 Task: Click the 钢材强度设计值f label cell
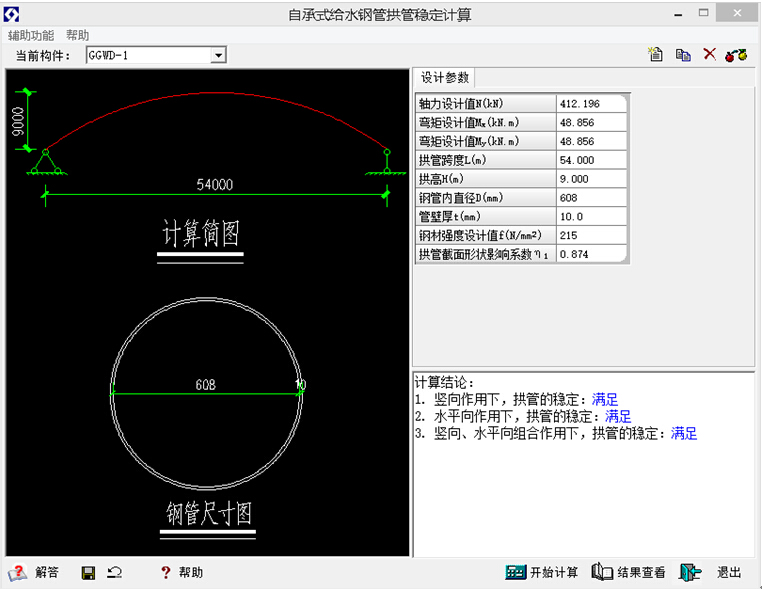pos(486,235)
